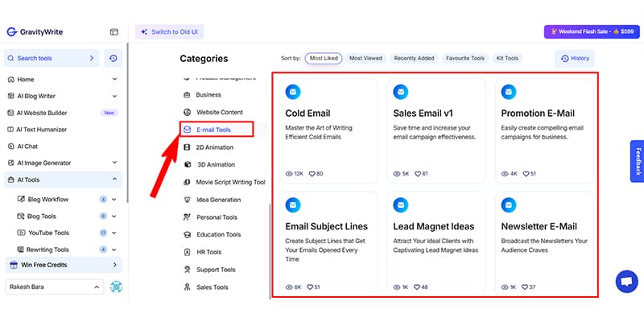Click Movie Script Writing Tool icon
The width and height of the screenshot is (644, 322).
point(188,183)
